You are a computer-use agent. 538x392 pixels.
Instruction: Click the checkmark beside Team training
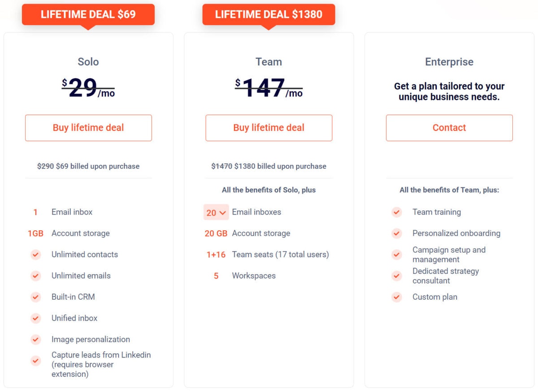click(396, 212)
